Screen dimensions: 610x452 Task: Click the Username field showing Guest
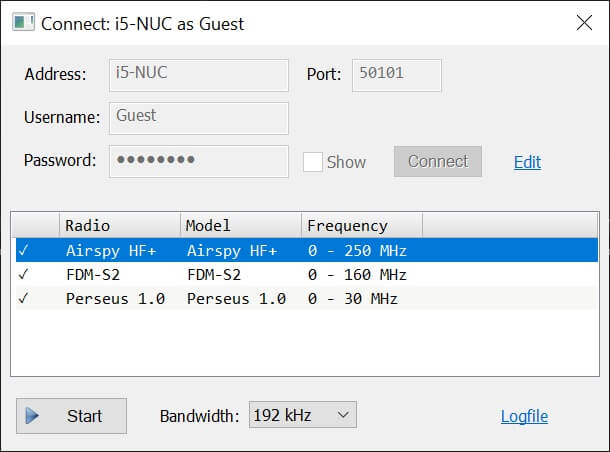point(198,117)
